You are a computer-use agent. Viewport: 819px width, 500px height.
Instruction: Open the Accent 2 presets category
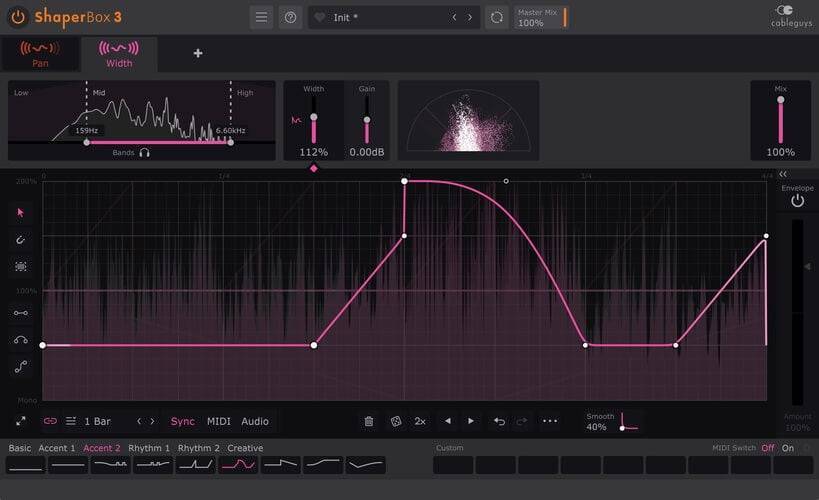coord(101,448)
